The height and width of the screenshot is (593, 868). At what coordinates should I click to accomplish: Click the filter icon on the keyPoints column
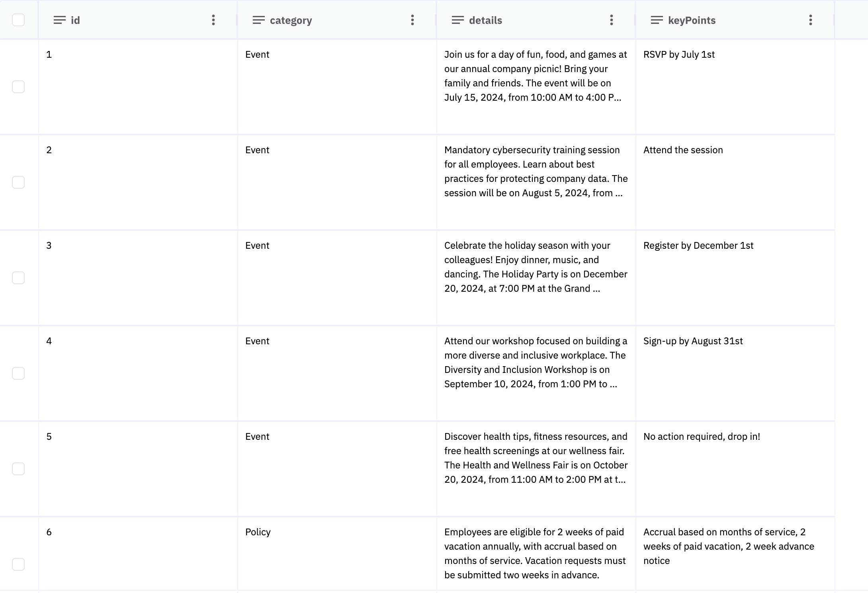pyautogui.click(x=657, y=20)
